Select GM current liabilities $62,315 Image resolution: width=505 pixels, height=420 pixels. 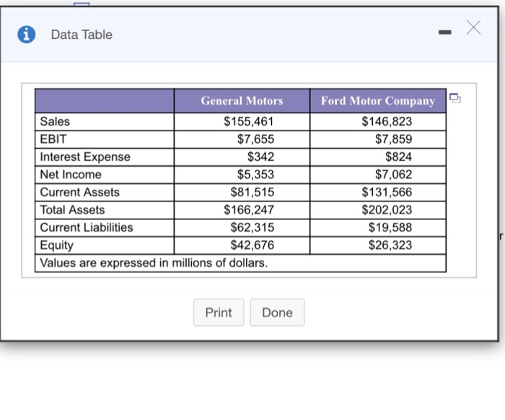(252, 227)
